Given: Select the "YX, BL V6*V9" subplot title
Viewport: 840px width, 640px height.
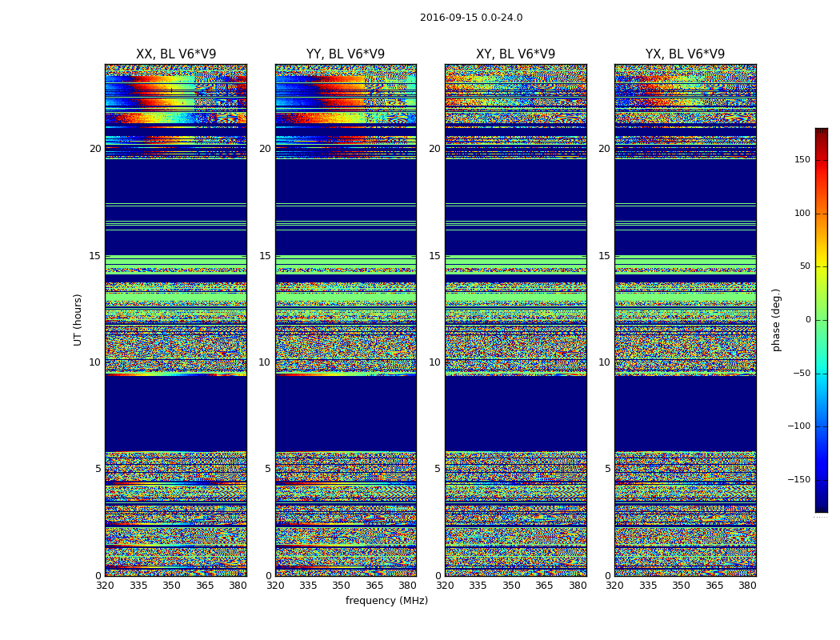Looking at the screenshot, I should pyautogui.click(x=685, y=54).
